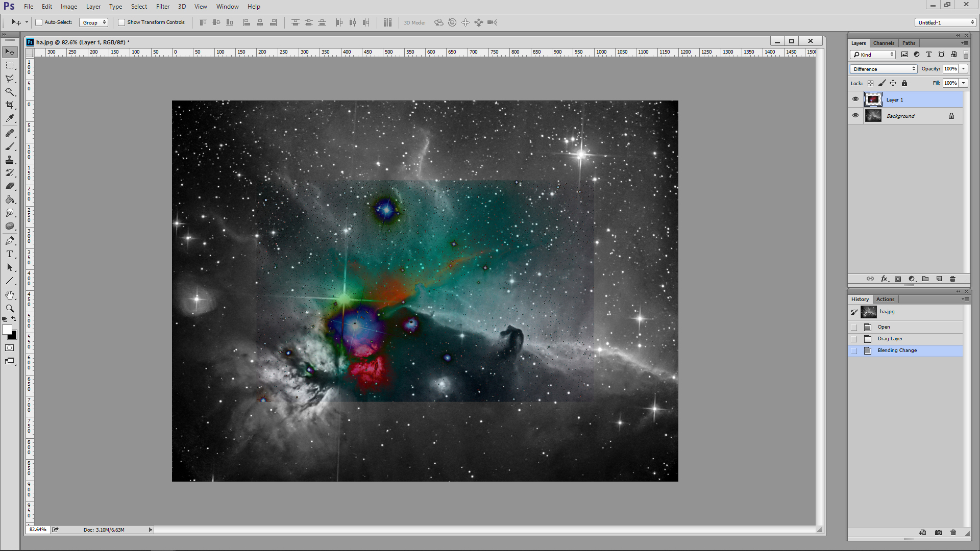Select the Background layer row
Image resolution: width=980 pixels, height=551 pixels.
[x=905, y=116]
